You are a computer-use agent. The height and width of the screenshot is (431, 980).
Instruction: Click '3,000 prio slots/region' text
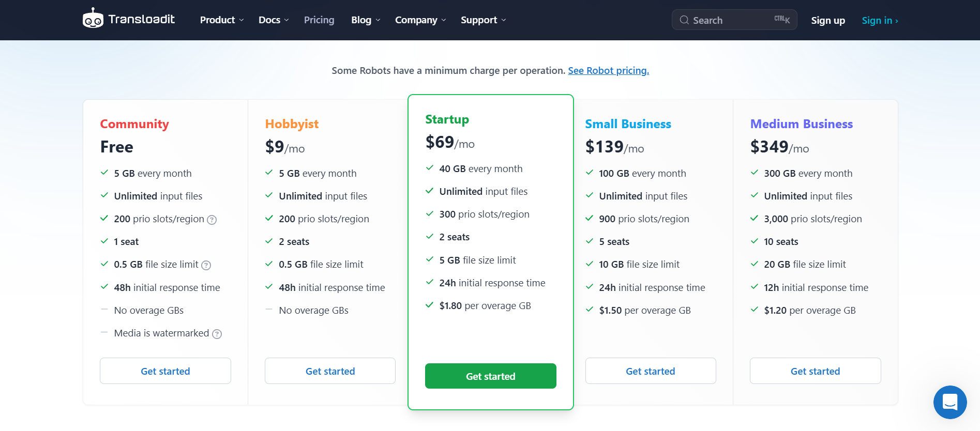click(813, 219)
